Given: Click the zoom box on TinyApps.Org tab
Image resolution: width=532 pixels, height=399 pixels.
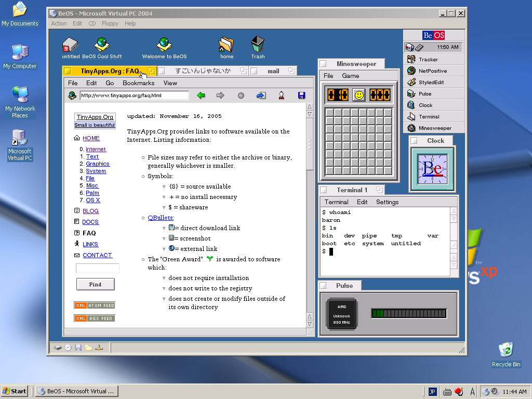Looking at the screenshot, I should coord(152,71).
